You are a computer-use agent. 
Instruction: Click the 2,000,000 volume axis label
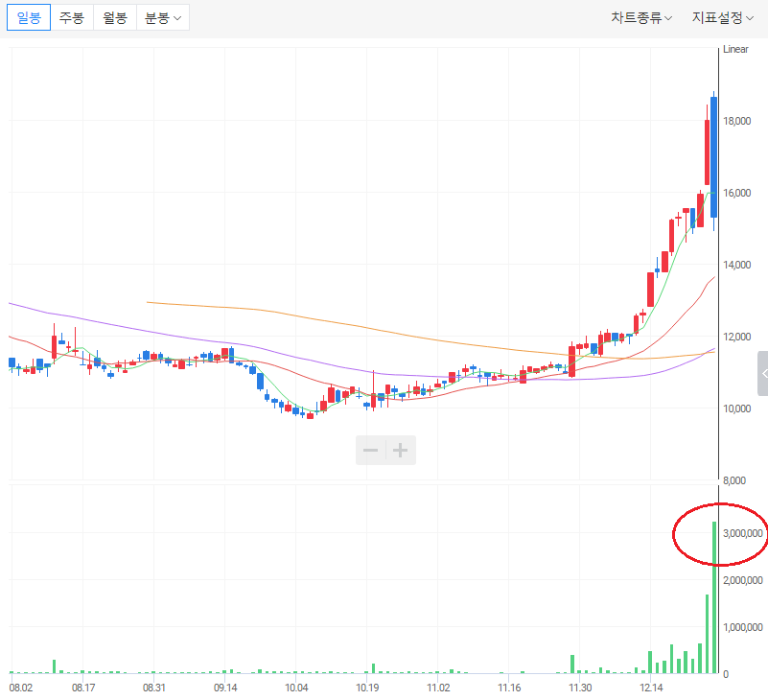tap(742, 580)
